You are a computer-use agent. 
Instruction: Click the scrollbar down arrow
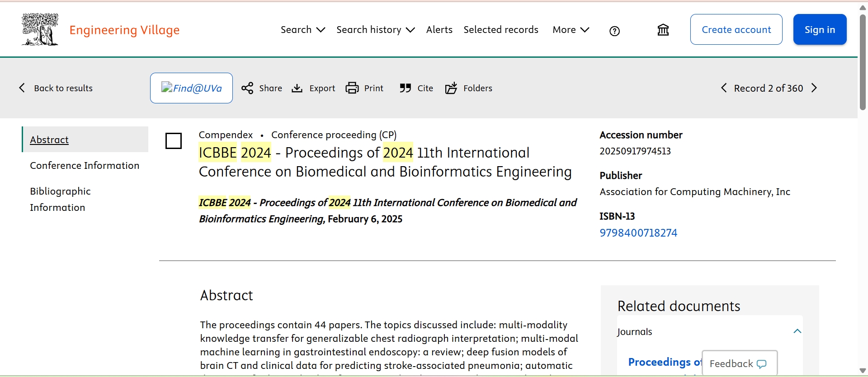click(x=863, y=371)
